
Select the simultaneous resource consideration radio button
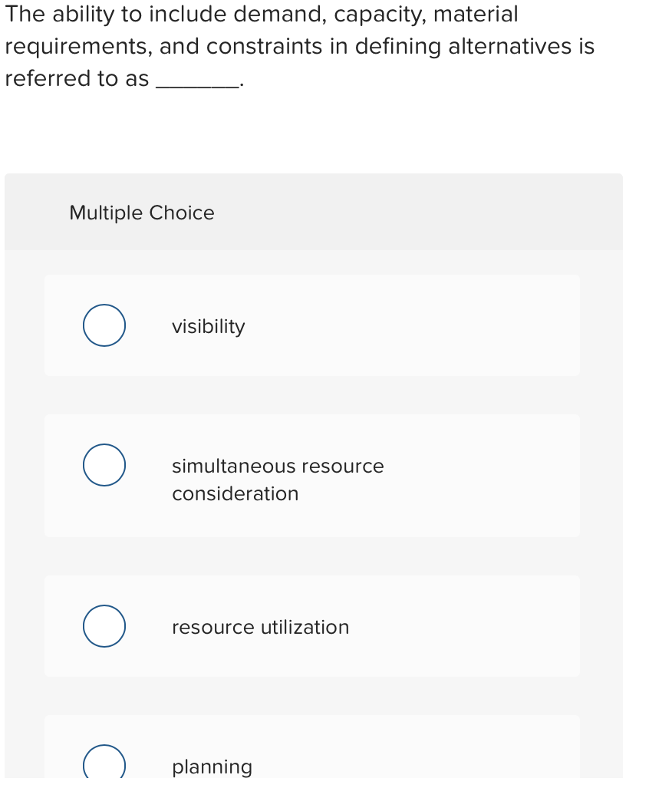[x=104, y=464]
